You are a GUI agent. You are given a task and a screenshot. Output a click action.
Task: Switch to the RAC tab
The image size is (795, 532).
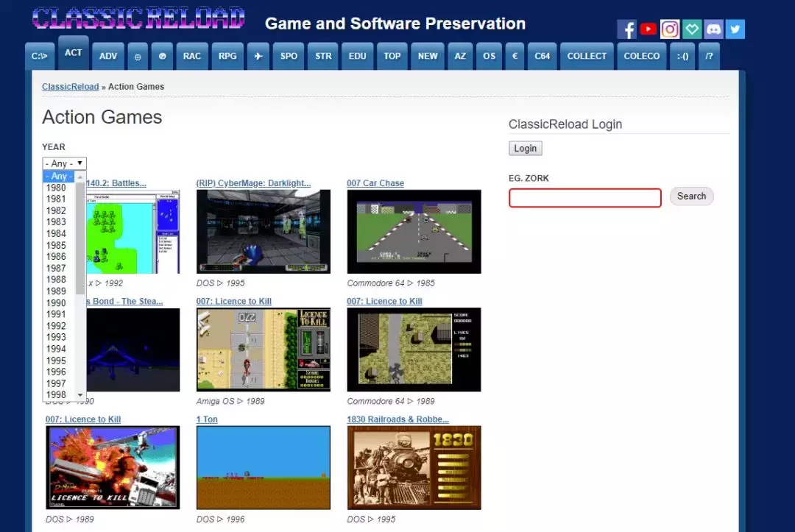pyautogui.click(x=191, y=56)
